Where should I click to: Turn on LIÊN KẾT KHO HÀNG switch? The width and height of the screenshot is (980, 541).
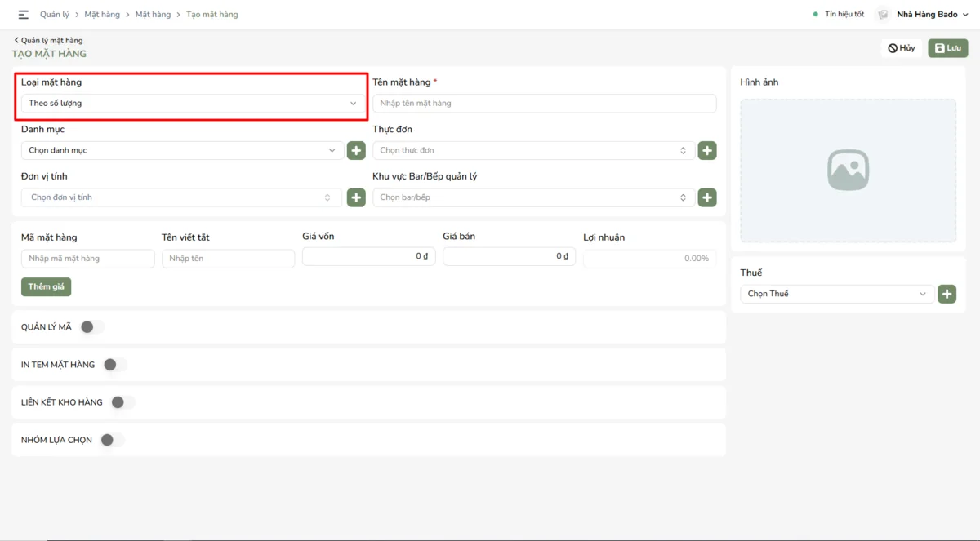coord(122,402)
